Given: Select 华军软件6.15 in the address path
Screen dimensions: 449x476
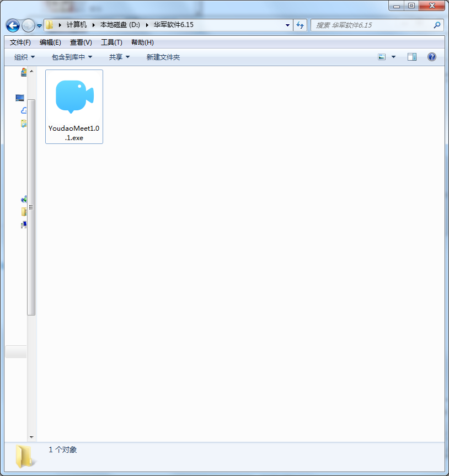Looking at the screenshot, I should click(x=173, y=25).
